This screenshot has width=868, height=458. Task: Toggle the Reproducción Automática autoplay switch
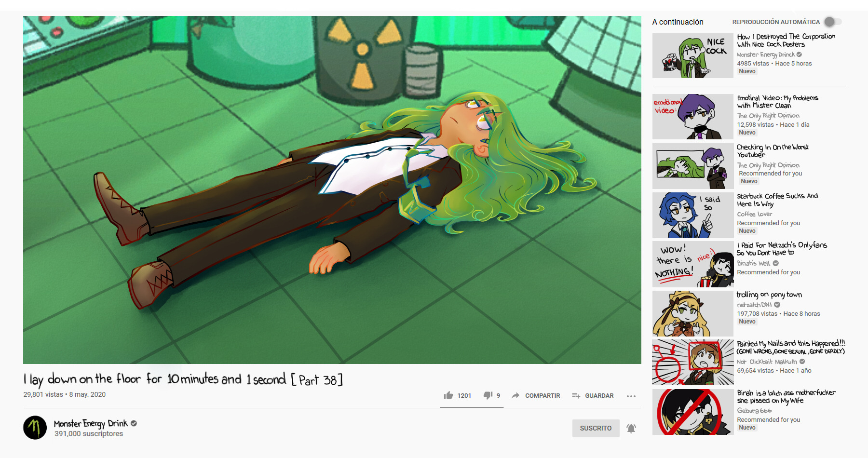point(833,22)
